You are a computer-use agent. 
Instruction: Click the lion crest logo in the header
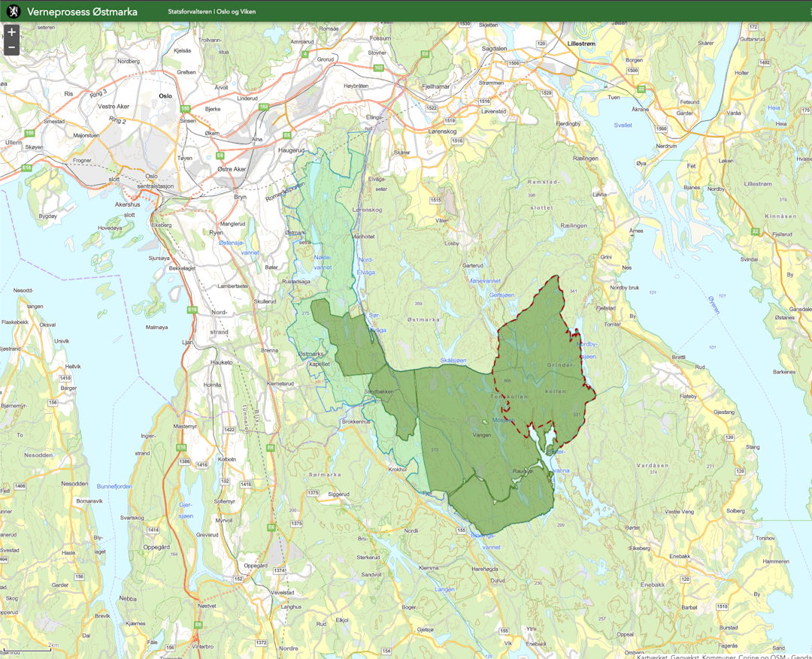pyautogui.click(x=13, y=11)
